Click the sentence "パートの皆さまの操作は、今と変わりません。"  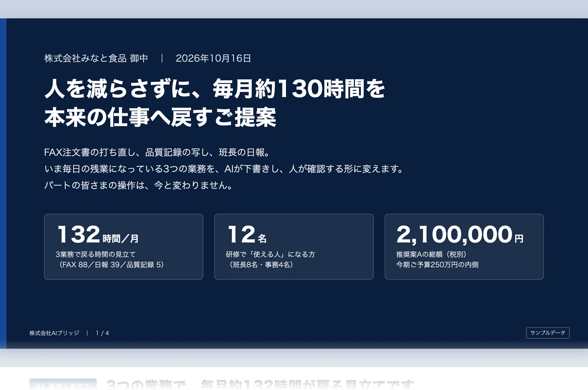tap(140, 185)
